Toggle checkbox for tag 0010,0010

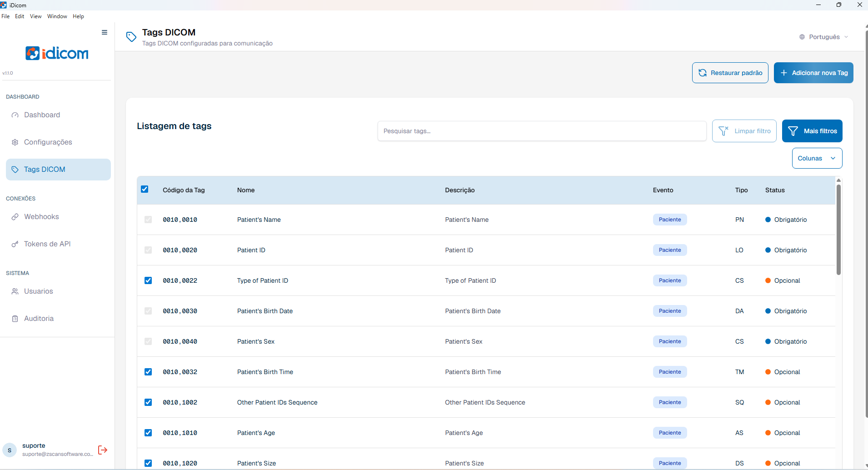[148, 220]
